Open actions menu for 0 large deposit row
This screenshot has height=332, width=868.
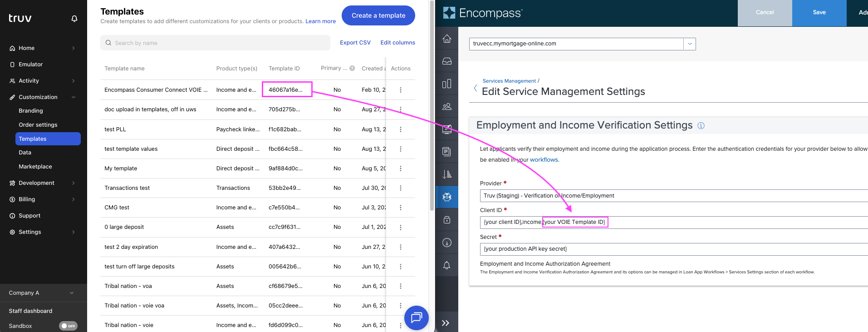click(x=400, y=227)
